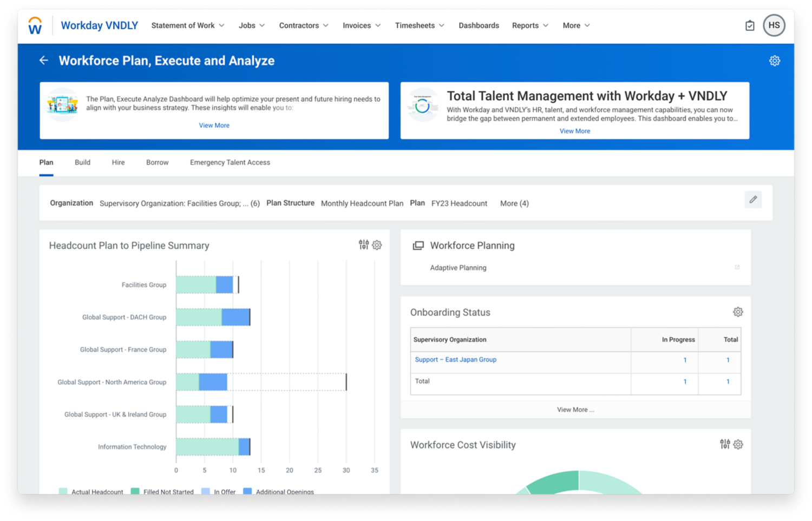Open the Dashboards menu item
Viewport: 812px width, 521px height.
[x=479, y=25]
